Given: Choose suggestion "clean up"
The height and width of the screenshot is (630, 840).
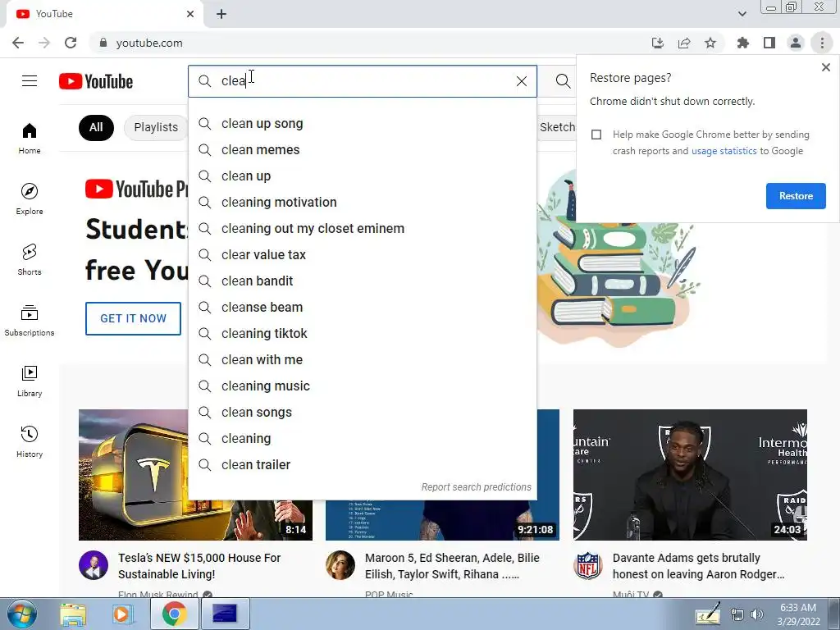Looking at the screenshot, I should click(362, 176).
